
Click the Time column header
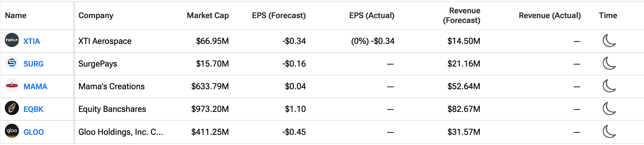click(x=608, y=16)
